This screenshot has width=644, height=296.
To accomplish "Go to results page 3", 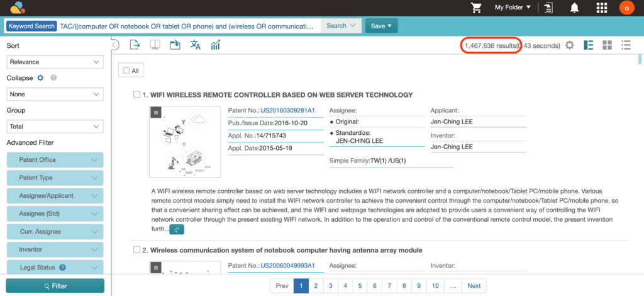I will 330,286.
